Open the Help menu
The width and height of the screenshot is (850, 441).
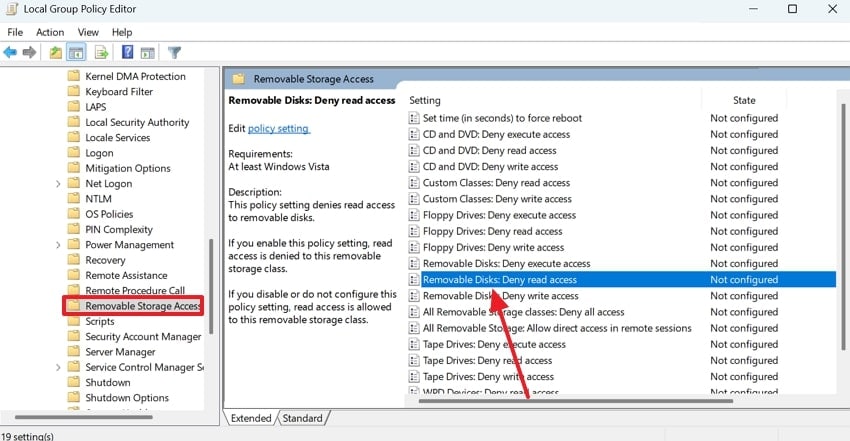(122, 33)
